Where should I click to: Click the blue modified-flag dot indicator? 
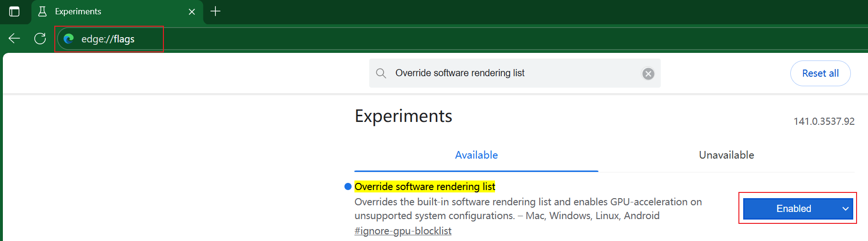click(x=348, y=187)
